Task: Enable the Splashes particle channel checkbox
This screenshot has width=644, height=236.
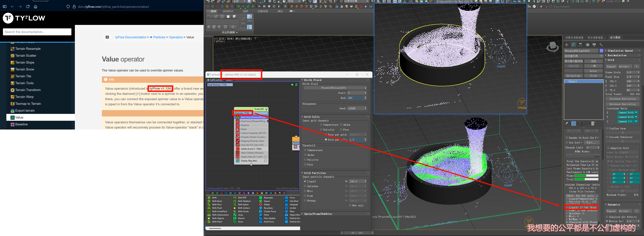Action: click(305, 186)
